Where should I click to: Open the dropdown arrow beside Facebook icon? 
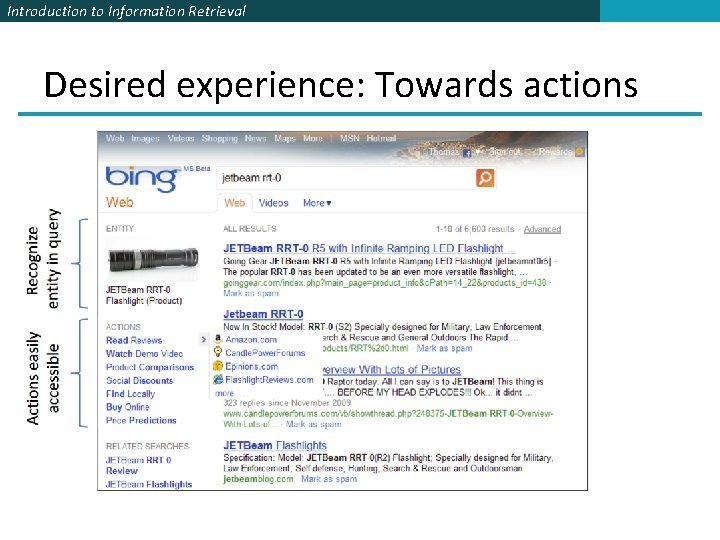click(x=478, y=151)
